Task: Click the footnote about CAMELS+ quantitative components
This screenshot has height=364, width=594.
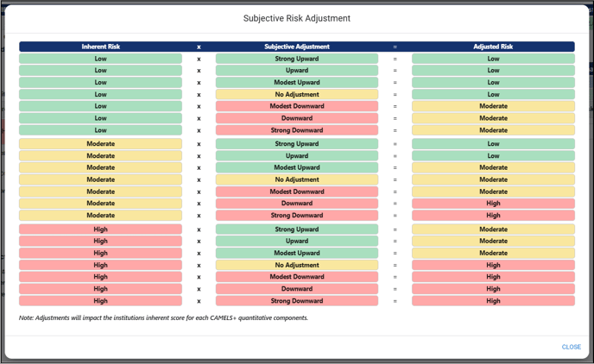Action: 163,318
